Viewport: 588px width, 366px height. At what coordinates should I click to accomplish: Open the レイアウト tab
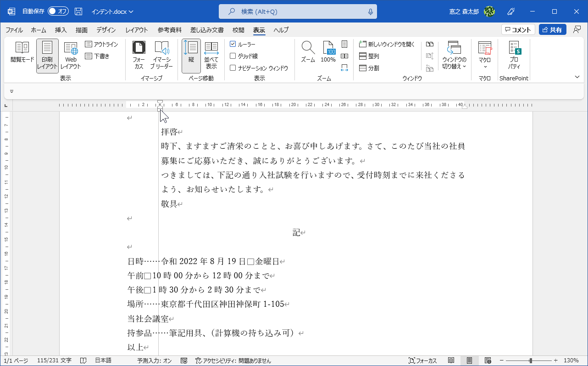137,30
